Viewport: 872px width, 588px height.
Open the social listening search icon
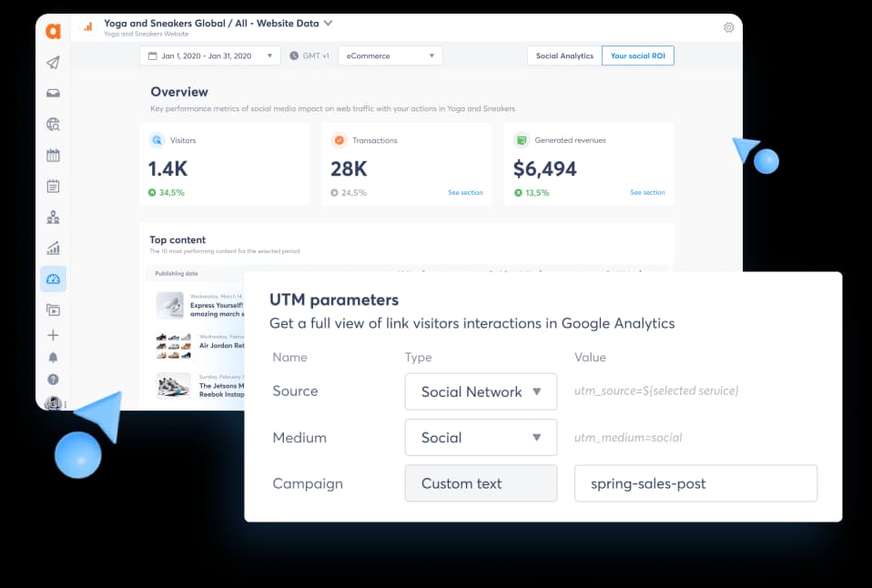coord(53,124)
